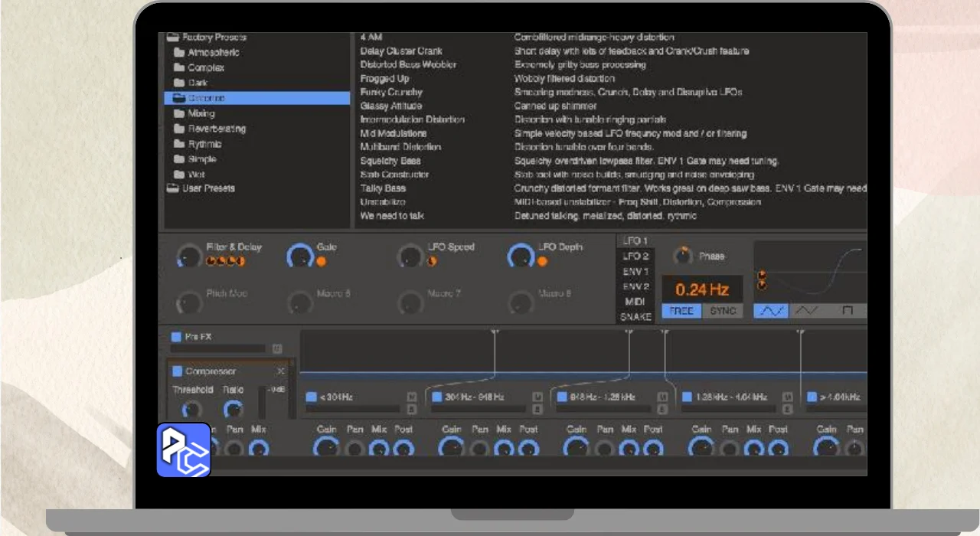Viewport: 980px width, 536px height.
Task: Load the Squelchy Bass preset
Action: click(x=390, y=161)
